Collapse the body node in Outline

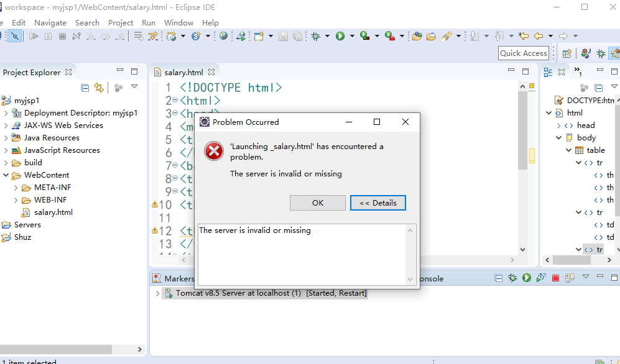pos(558,138)
